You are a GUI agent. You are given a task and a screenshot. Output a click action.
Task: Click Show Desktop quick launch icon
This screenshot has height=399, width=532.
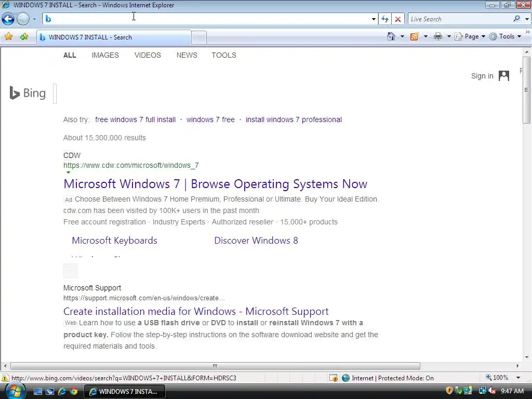pos(37,392)
